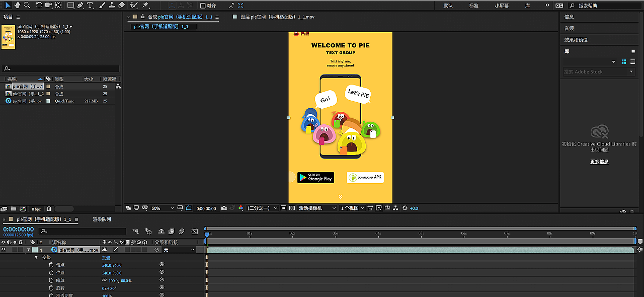Image resolution: width=644 pixels, height=297 pixels.
Task: Toggle the transparency grid button
Action: (292, 208)
